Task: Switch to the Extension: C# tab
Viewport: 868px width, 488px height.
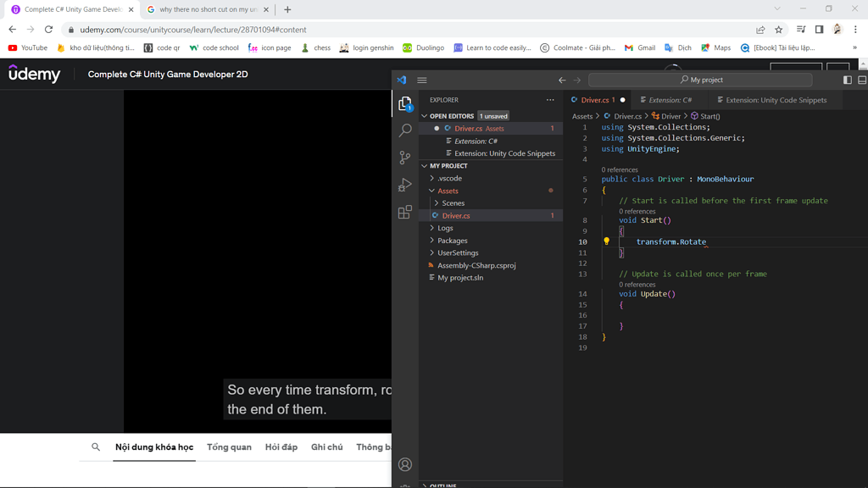Action: (x=670, y=100)
